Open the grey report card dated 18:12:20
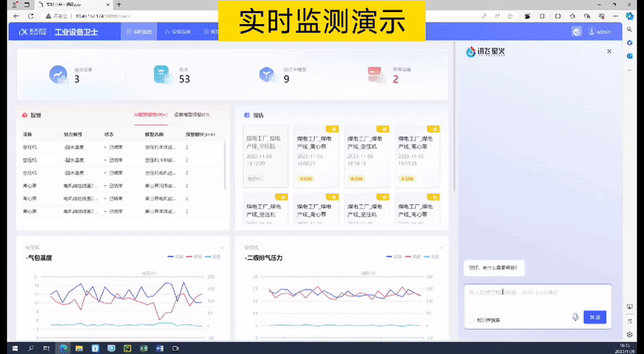 click(266, 156)
